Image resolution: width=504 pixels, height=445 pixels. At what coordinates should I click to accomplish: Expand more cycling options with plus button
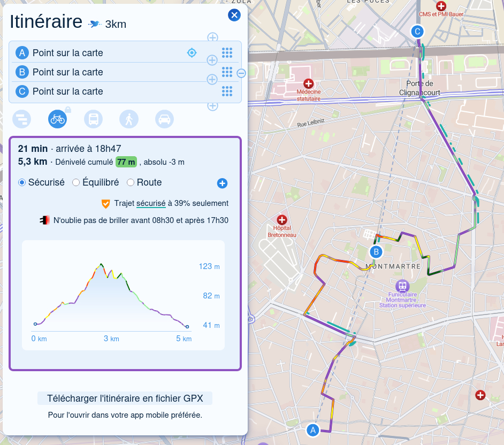(222, 183)
